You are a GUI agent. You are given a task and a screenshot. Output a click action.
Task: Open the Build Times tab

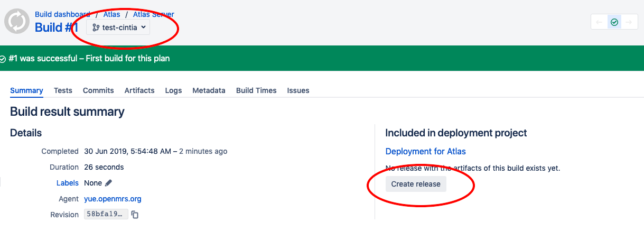pyautogui.click(x=256, y=90)
